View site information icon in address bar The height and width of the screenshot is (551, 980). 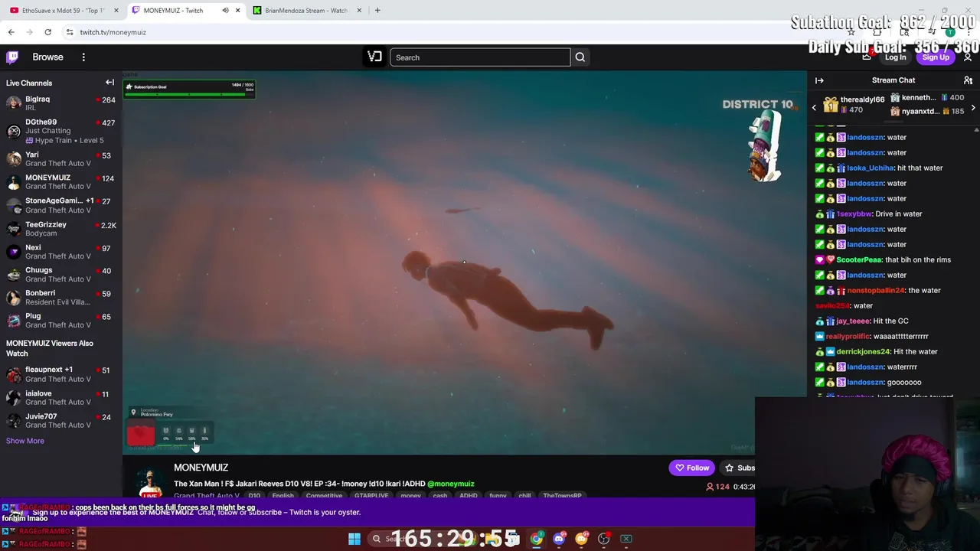[70, 32]
